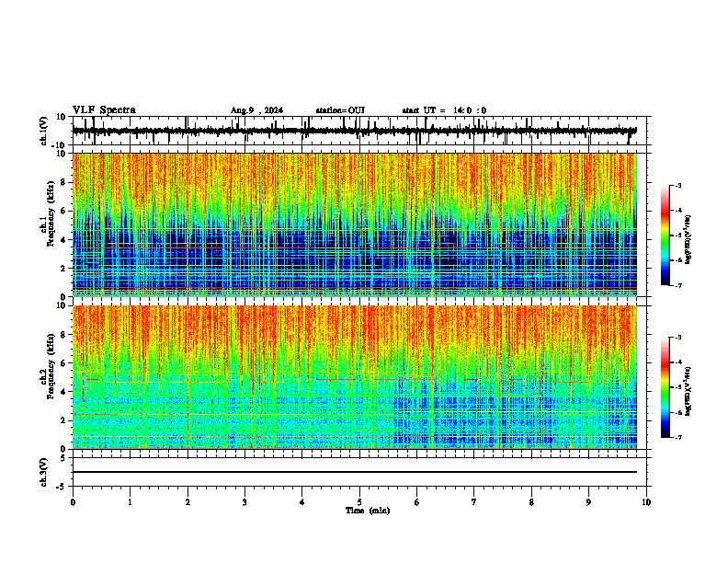
Task: Click the ch.2 spectrogram color scale bar
Action: tap(665, 387)
